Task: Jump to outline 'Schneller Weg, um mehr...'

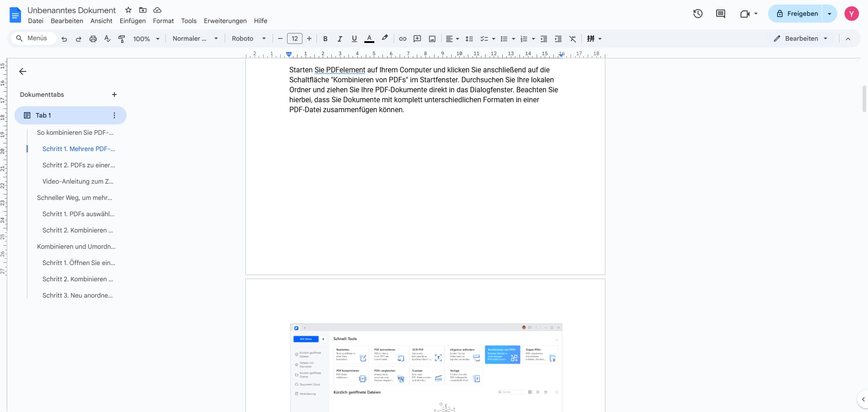Action: pos(75,198)
